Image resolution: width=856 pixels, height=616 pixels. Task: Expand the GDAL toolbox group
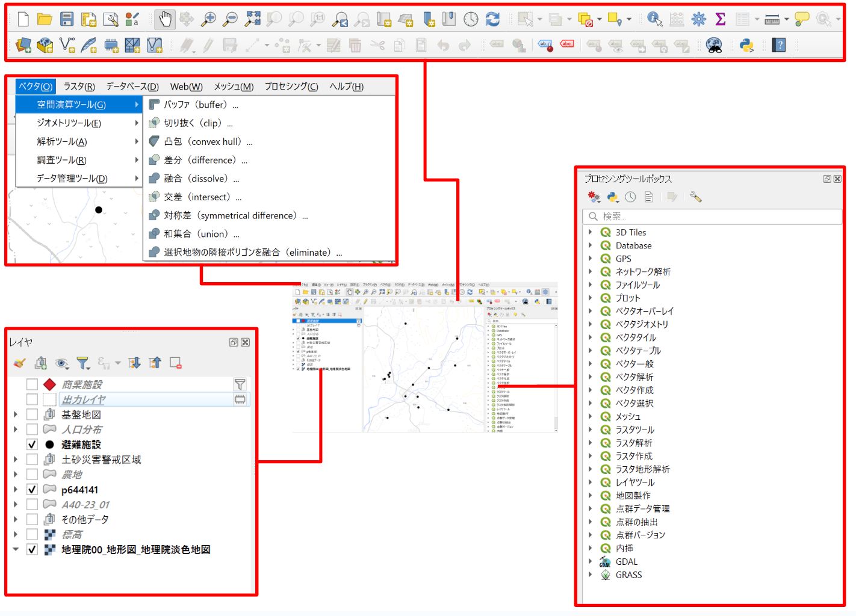591,561
